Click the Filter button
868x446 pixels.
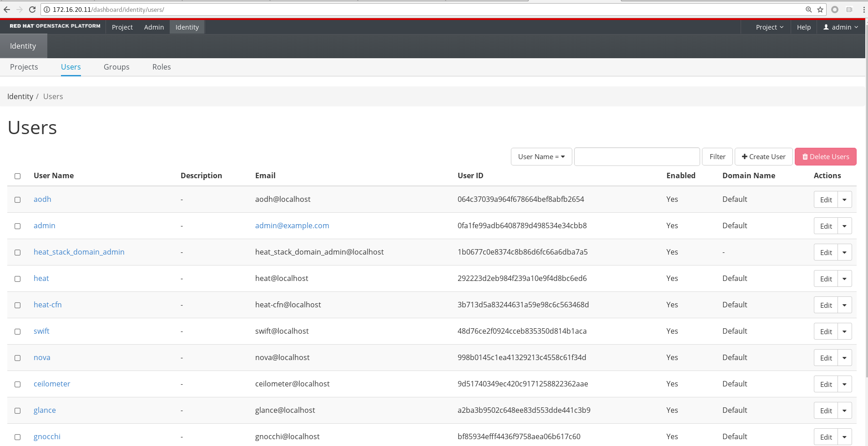717,156
